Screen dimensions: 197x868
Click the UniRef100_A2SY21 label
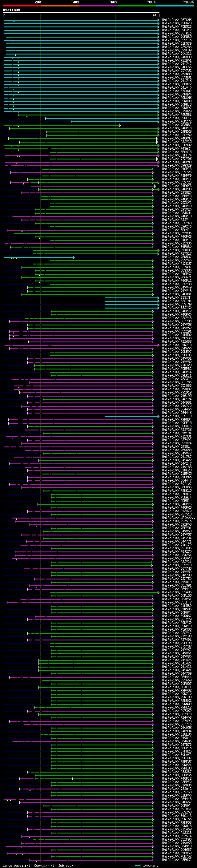176,562
